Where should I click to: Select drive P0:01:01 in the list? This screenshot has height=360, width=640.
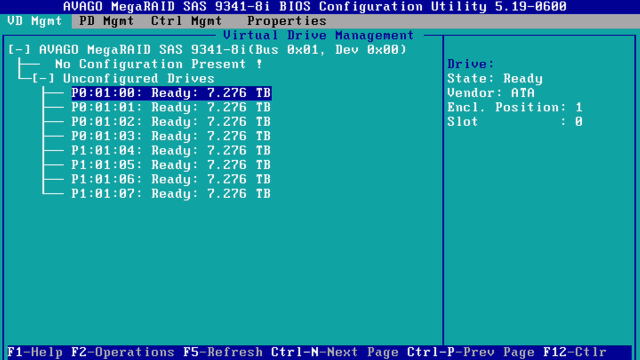tap(171, 107)
